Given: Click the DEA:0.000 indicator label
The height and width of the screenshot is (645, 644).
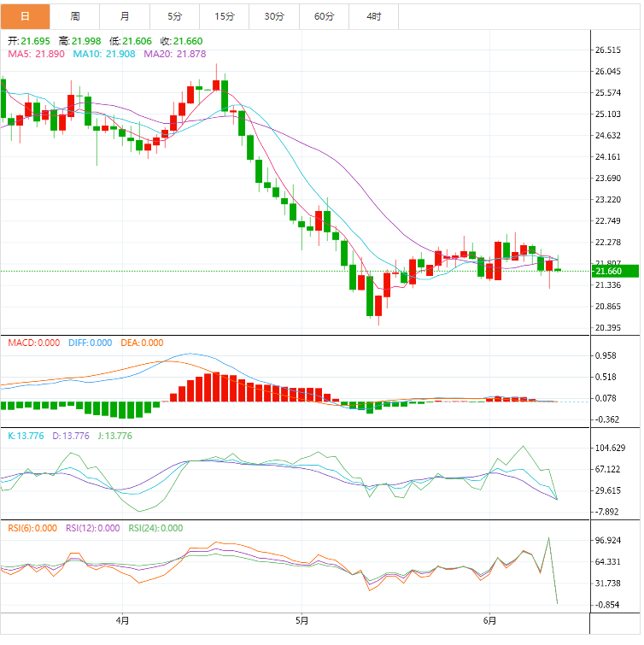Looking at the screenshot, I should coord(142,343).
